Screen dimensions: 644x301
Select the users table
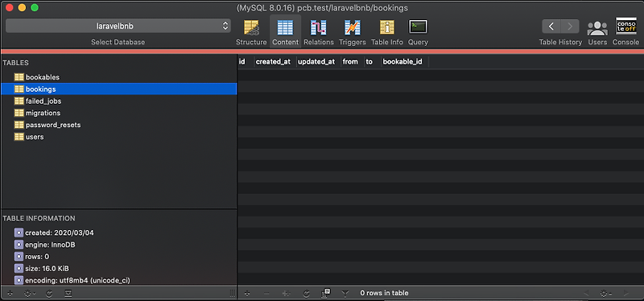118,137
